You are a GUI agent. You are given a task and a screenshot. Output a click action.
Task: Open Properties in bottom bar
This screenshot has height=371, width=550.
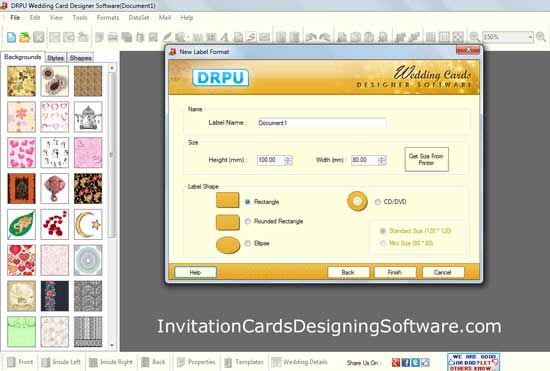click(x=196, y=362)
